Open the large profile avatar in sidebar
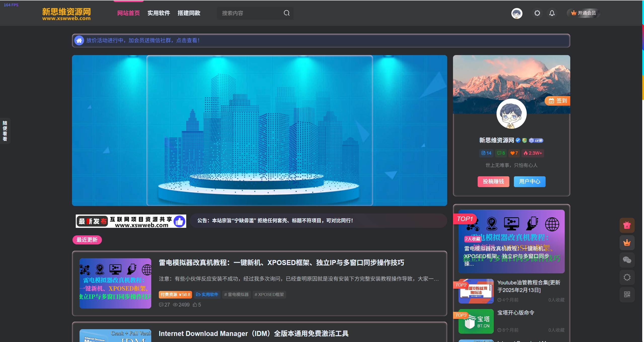Screen dimensions: 644x342 (511, 114)
